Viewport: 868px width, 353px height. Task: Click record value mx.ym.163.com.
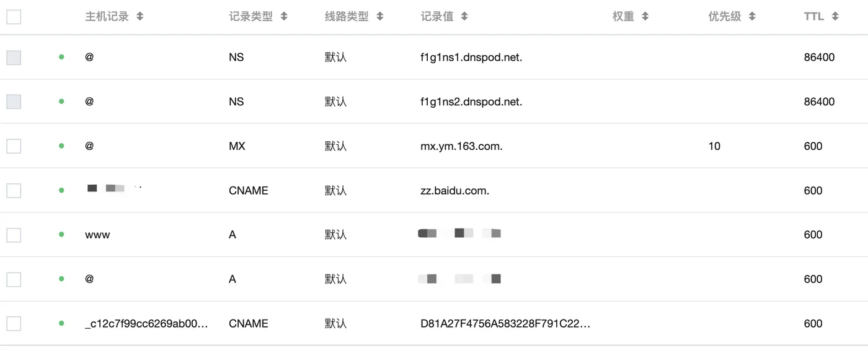pos(461,146)
